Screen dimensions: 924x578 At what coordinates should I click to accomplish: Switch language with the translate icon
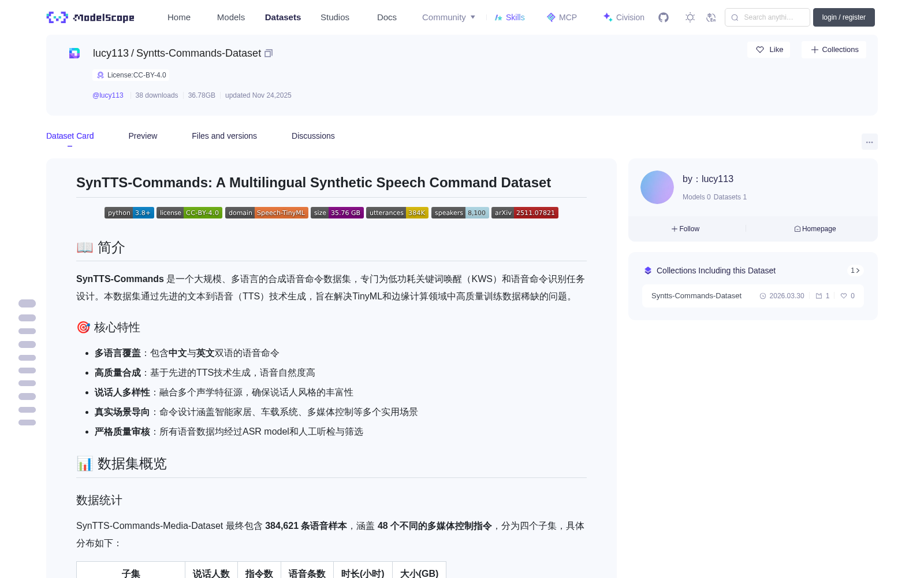click(711, 17)
